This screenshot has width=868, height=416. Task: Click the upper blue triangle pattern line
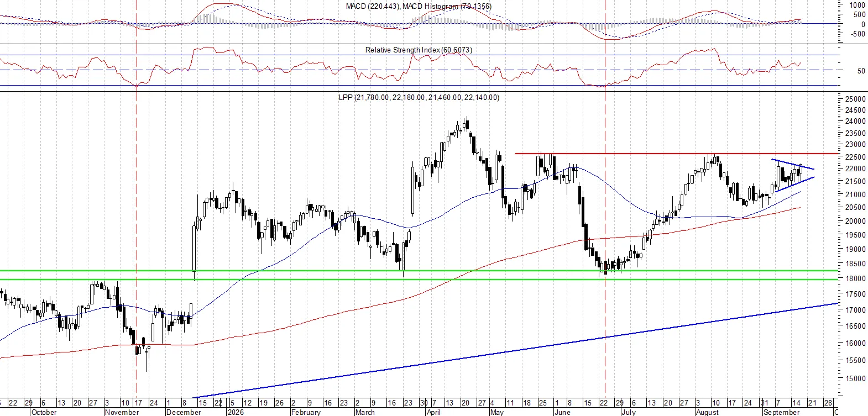pos(793,164)
